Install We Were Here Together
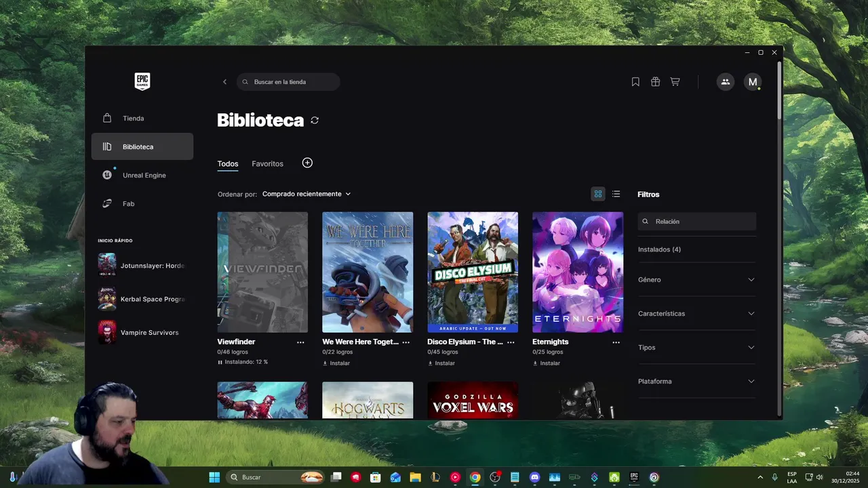The width and height of the screenshot is (868, 488). coord(336,363)
